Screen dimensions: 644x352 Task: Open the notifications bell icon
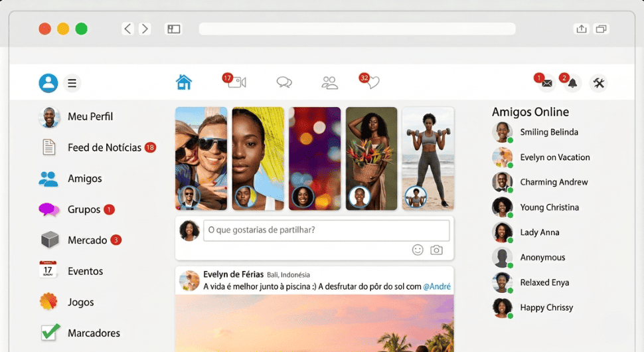coord(572,82)
